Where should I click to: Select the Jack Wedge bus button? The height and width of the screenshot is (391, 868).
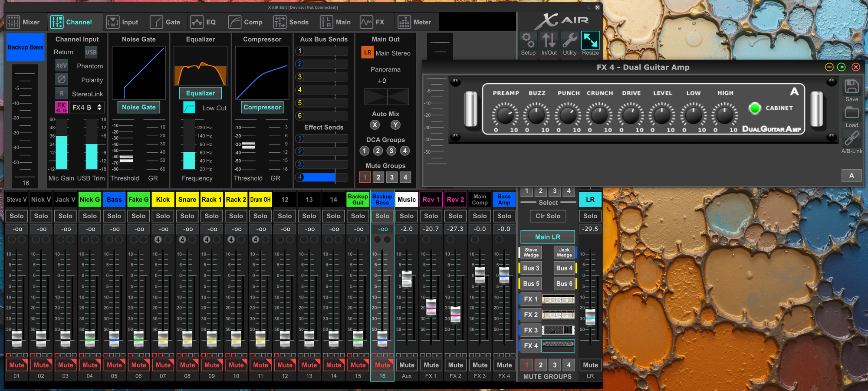564,253
